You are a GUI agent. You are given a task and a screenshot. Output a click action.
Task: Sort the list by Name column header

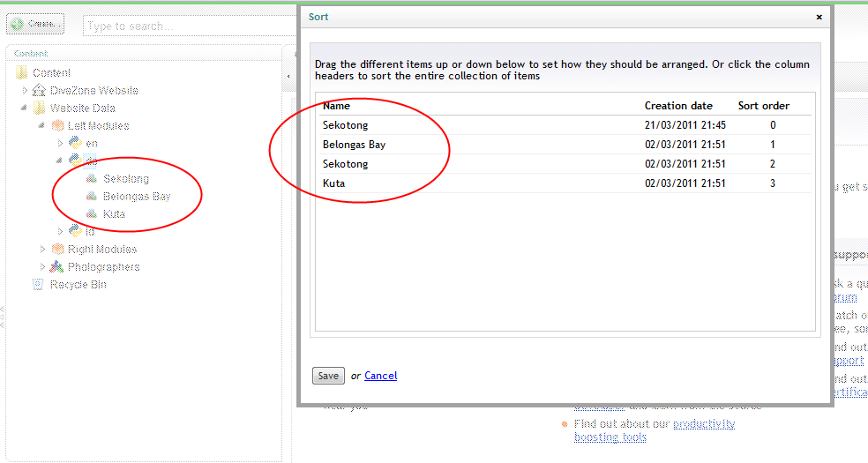[x=336, y=106]
